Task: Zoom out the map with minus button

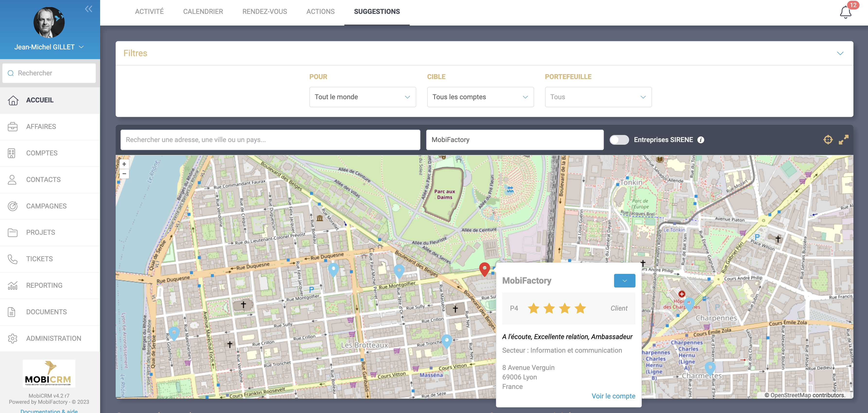Action: tap(124, 174)
